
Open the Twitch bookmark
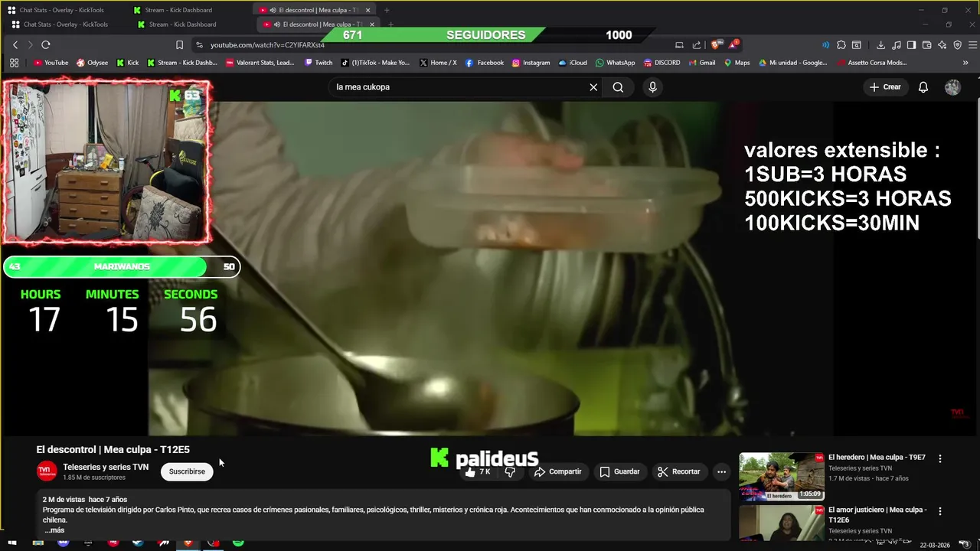pos(318,63)
